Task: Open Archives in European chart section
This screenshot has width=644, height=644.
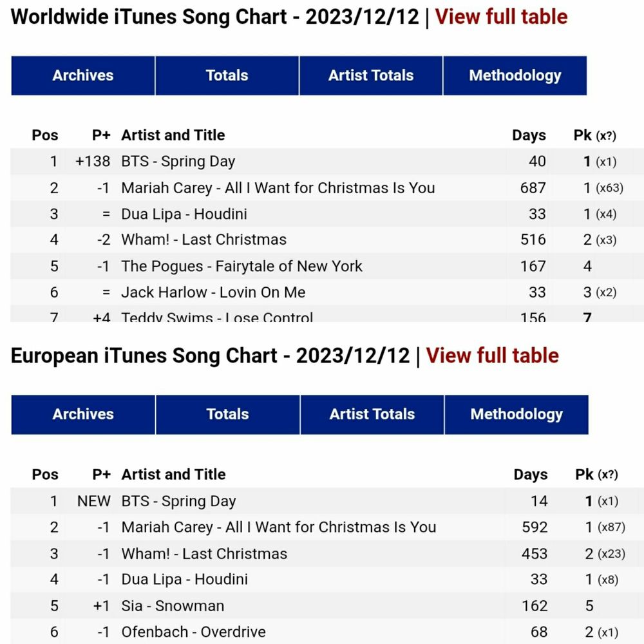Action: [x=83, y=414]
